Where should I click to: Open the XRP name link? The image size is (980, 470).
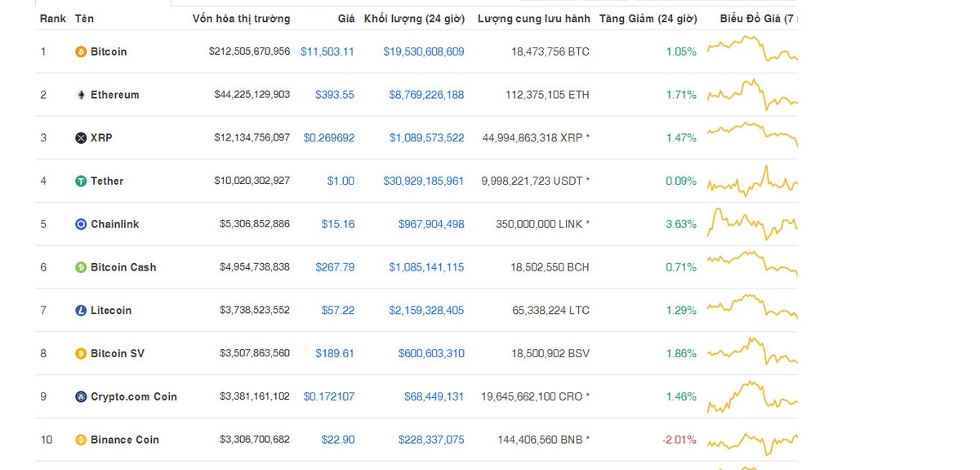101,138
